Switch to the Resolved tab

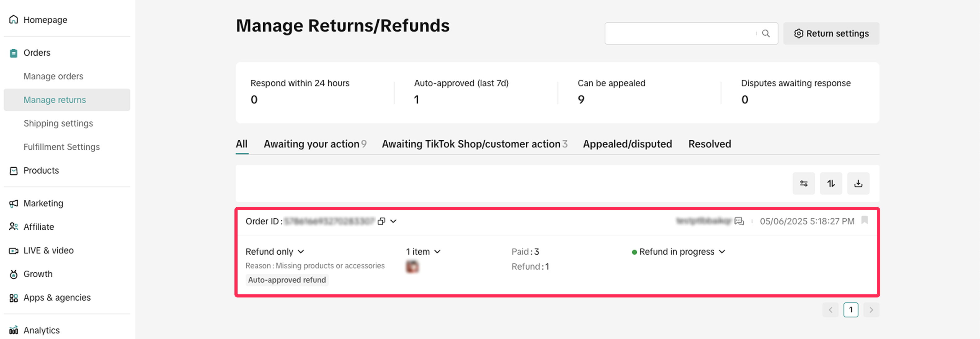click(x=710, y=144)
